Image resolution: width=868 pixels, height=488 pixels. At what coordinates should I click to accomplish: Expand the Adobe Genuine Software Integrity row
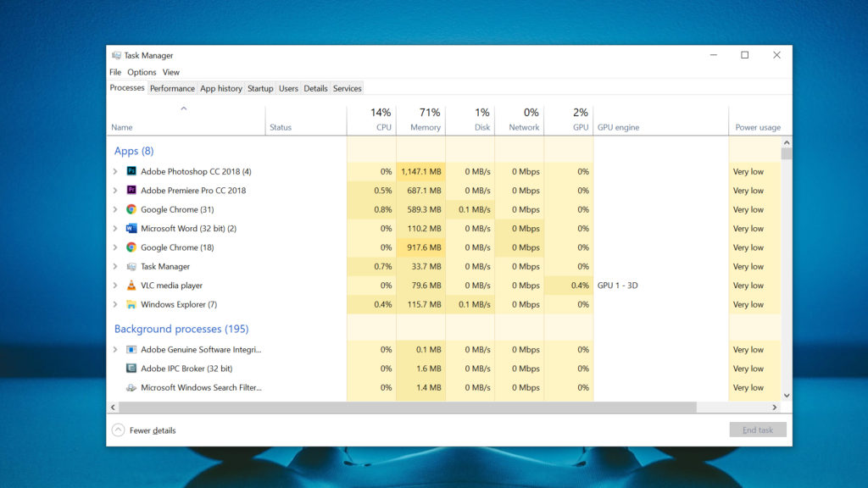[115, 350]
